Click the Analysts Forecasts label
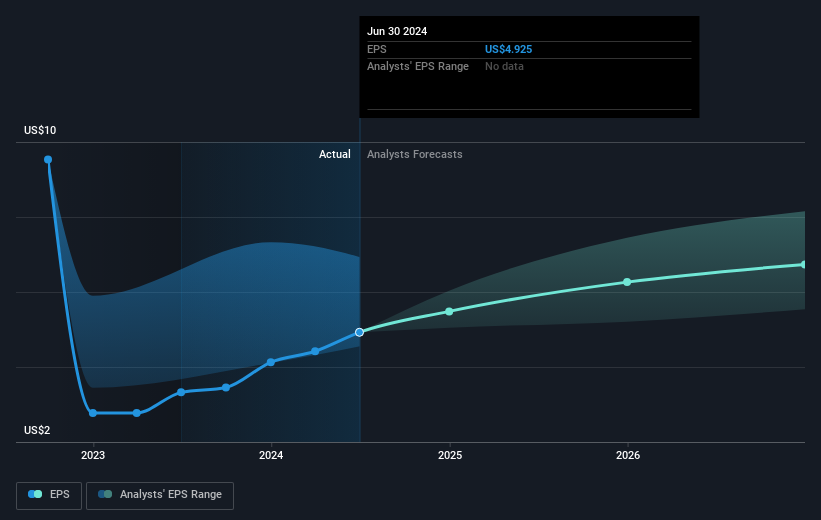This screenshot has height=520, width=821. tap(415, 154)
